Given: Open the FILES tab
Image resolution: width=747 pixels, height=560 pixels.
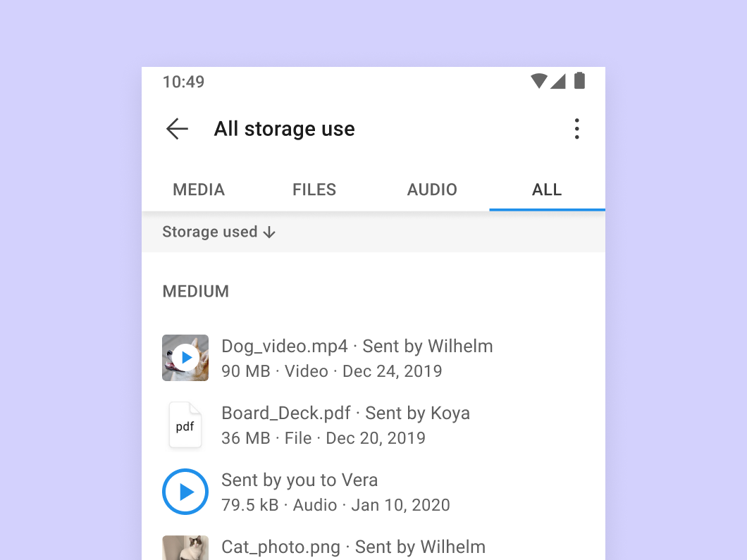Looking at the screenshot, I should point(314,189).
